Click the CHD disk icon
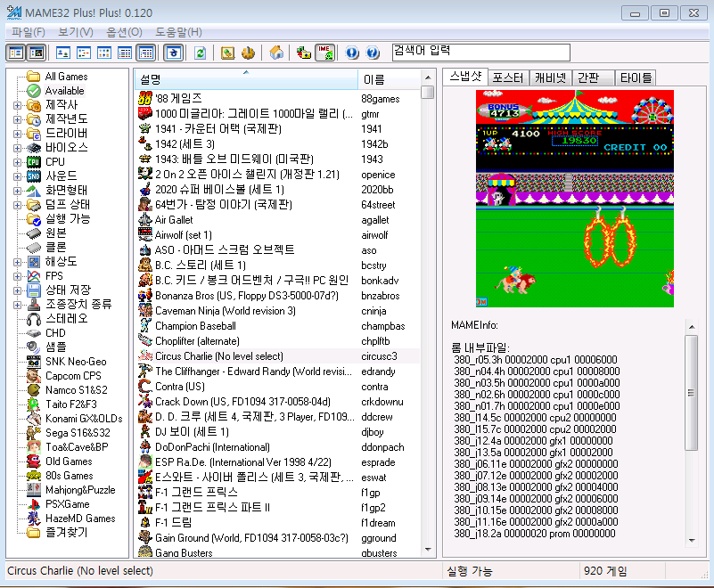Viewport: 714px width, 588px height. [x=33, y=332]
